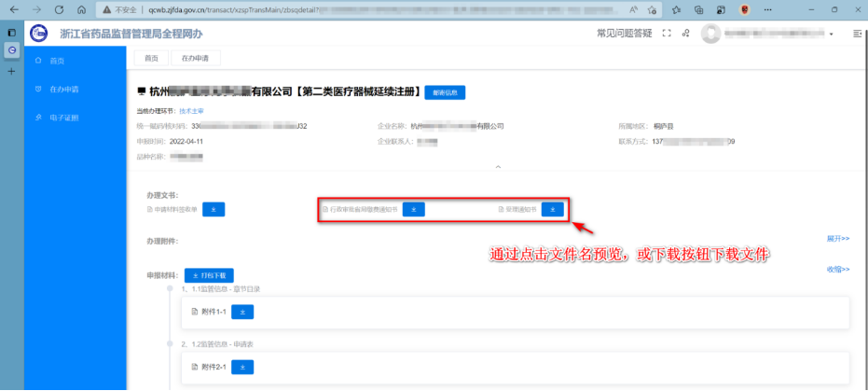Click the 打包下载 button
Image resolution: width=868 pixels, height=391 pixels.
click(209, 275)
